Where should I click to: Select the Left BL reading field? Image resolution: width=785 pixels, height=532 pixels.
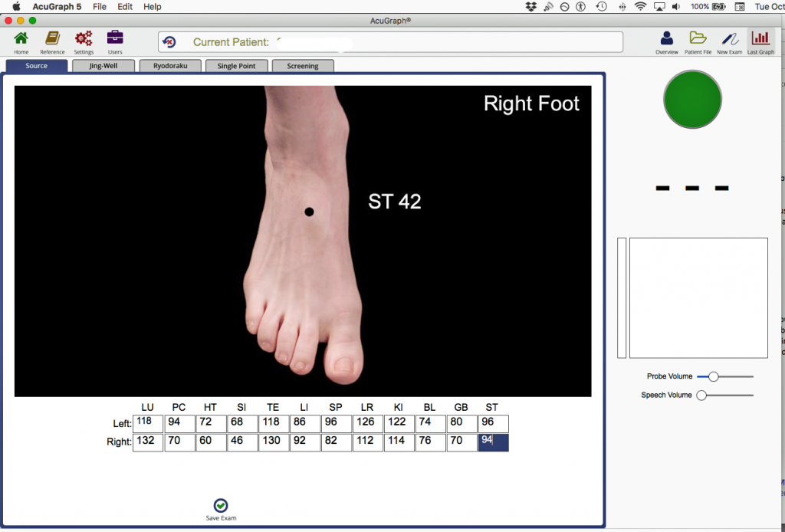[x=431, y=423]
